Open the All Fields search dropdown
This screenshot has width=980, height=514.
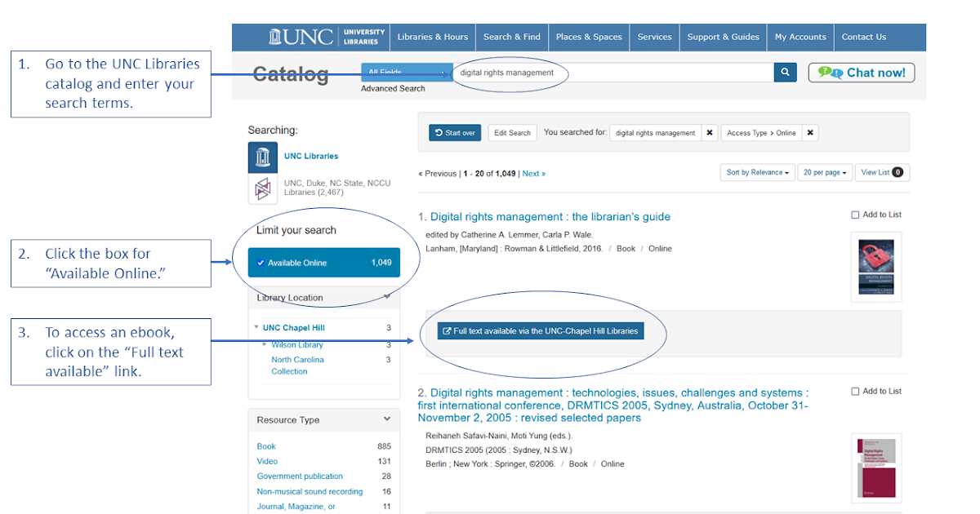[407, 73]
